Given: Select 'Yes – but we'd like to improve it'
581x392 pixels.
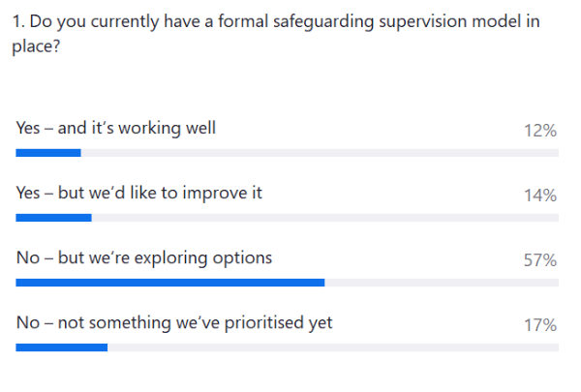Looking at the screenshot, I should click(138, 193).
